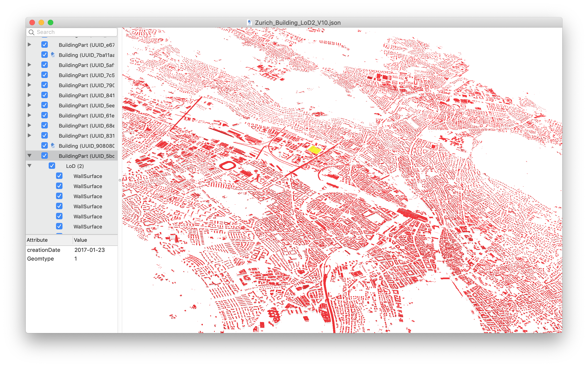Click the building icon next to Building UUID_7ba11aa
The image size is (588, 367).
53,55
